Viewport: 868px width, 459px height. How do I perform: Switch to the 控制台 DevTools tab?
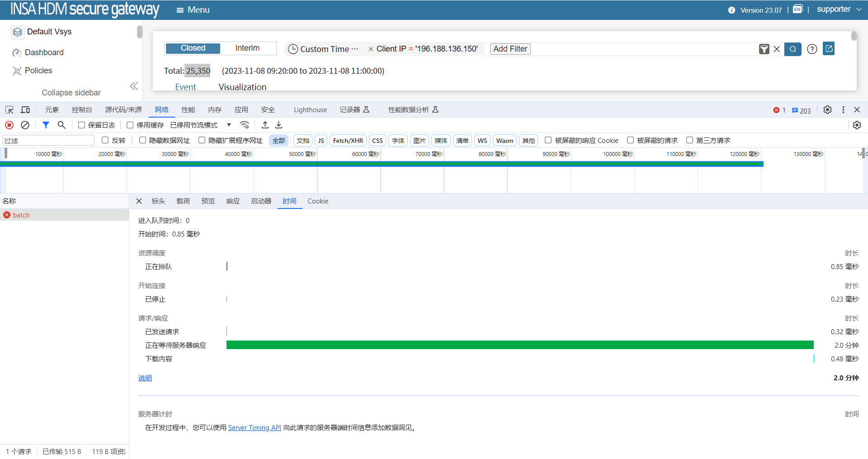coord(82,110)
